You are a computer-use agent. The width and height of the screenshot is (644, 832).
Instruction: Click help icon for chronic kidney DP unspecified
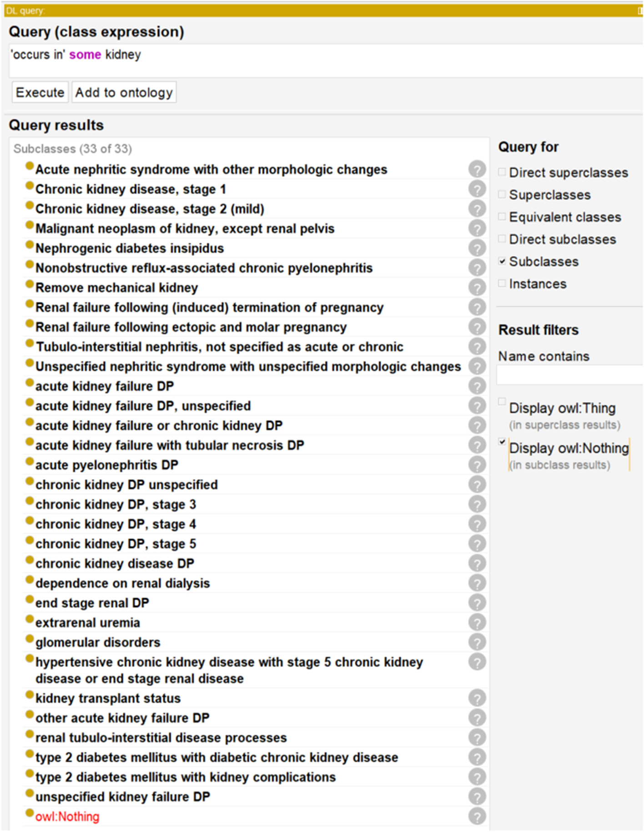477,484
